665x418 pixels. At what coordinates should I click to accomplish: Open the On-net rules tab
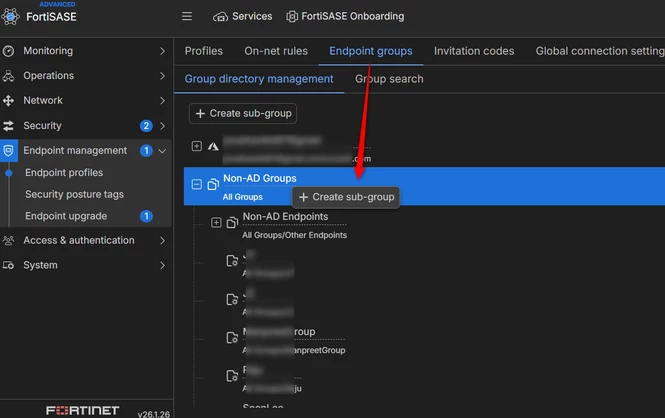[276, 51]
